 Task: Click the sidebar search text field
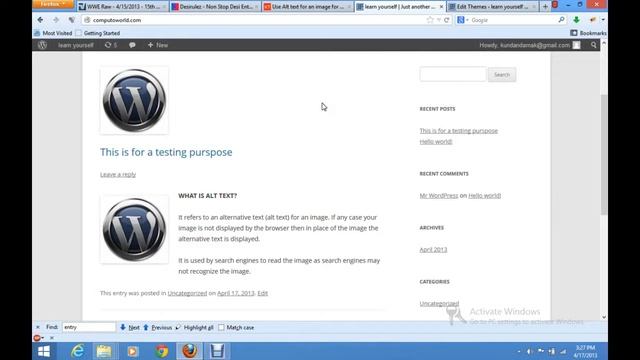tap(453, 75)
